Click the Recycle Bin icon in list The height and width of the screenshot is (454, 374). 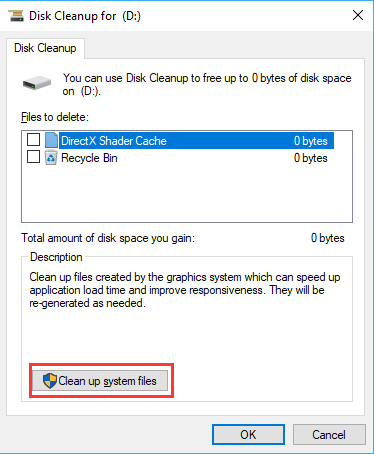point(51,158)
